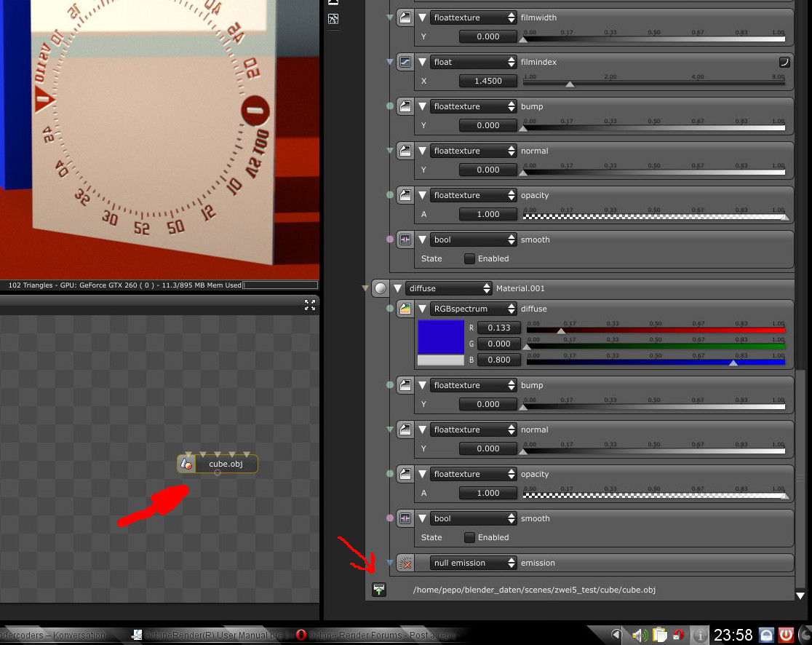Click the texture icon of Material.001's normal
Viewport: 812px width, 645px height.
pyautogui.click(x=405, y=430)
